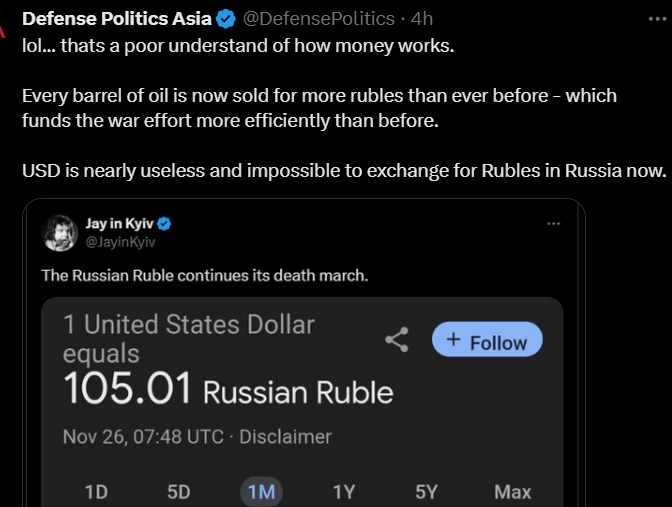This screenshot has width=672, height=507.
Task: Open the Disclaimer link
Action: pyautogui.click(x=285, y=436)
